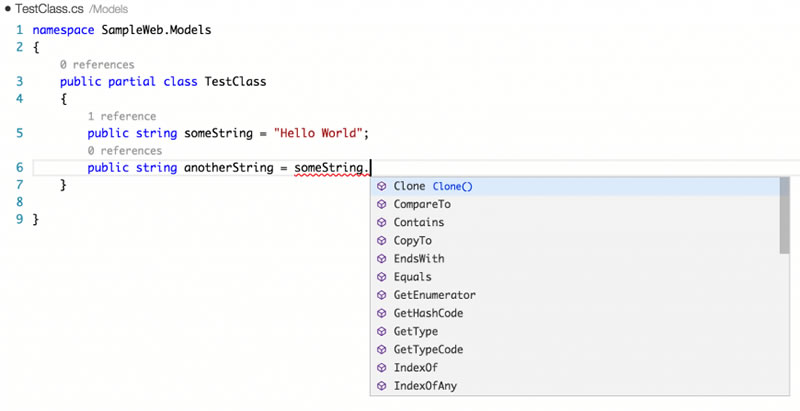
Task: Click the method icon beside GetHashCode
Action: (x=381, y=313)
